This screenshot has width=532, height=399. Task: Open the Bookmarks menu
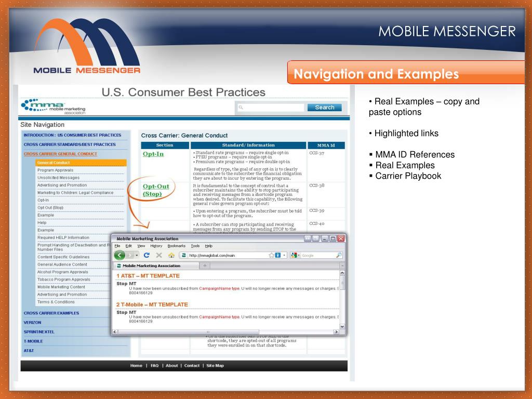(x=177, y=246)
